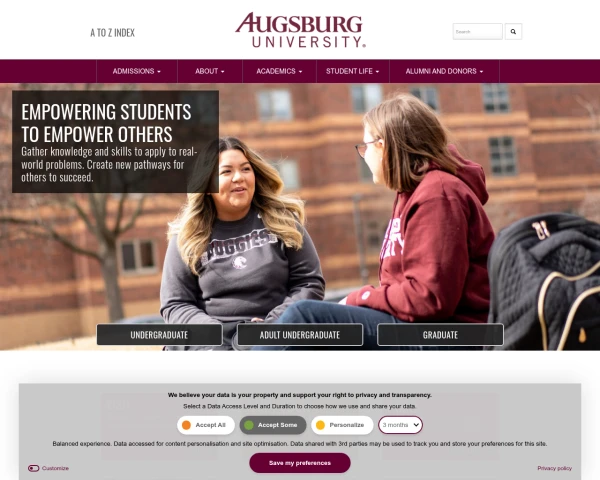600x480 pixels.
Task: Click the green dot on Accept Some
Action: click(249, 425)
